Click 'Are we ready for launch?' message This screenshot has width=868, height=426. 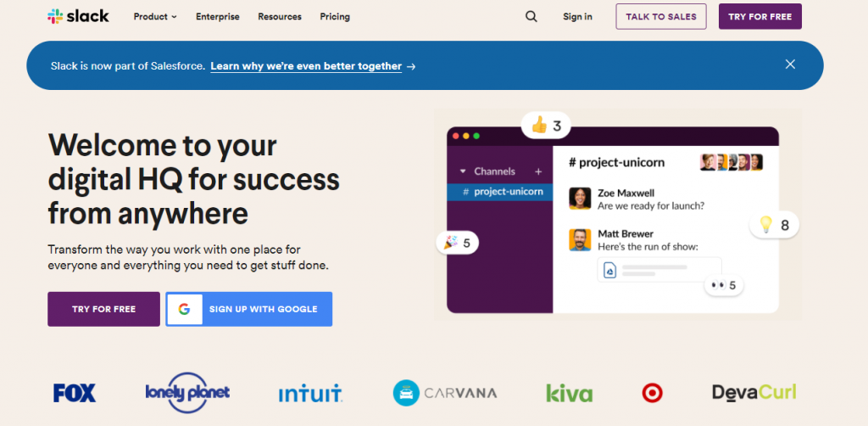pos(651,206)
